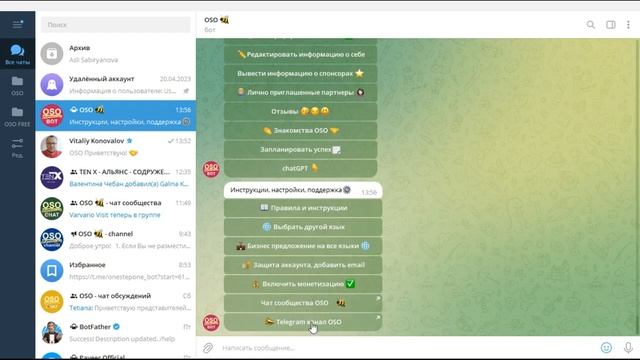The height and width of the screenshot is (360, 640).
Task: Click the Personally invited partners button
Action: (300, 92)
